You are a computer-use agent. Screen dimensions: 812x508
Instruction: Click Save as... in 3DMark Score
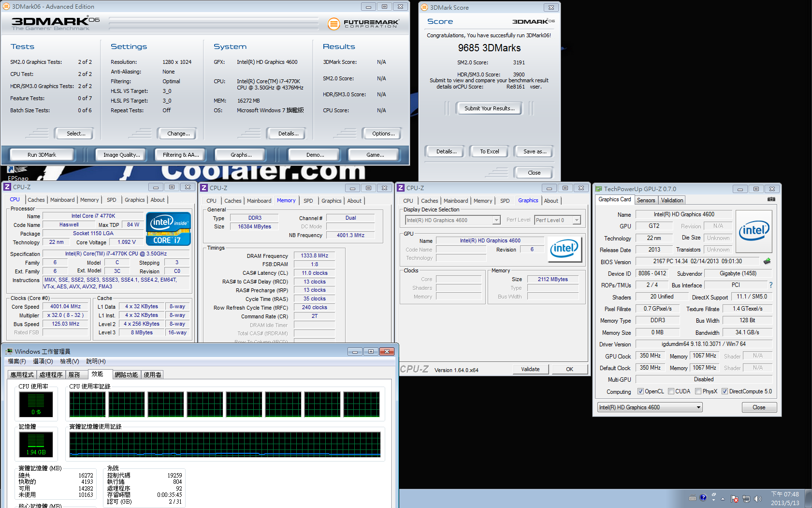coord(535,151)
